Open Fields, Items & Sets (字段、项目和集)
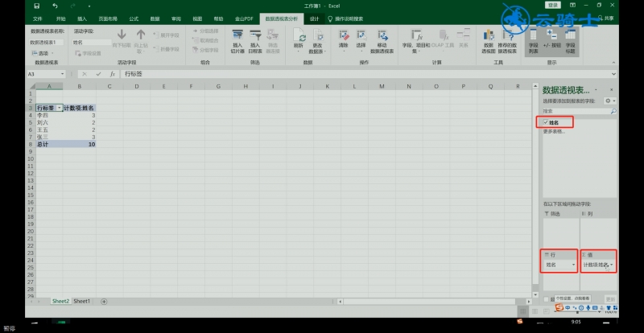 pos(415,42)
